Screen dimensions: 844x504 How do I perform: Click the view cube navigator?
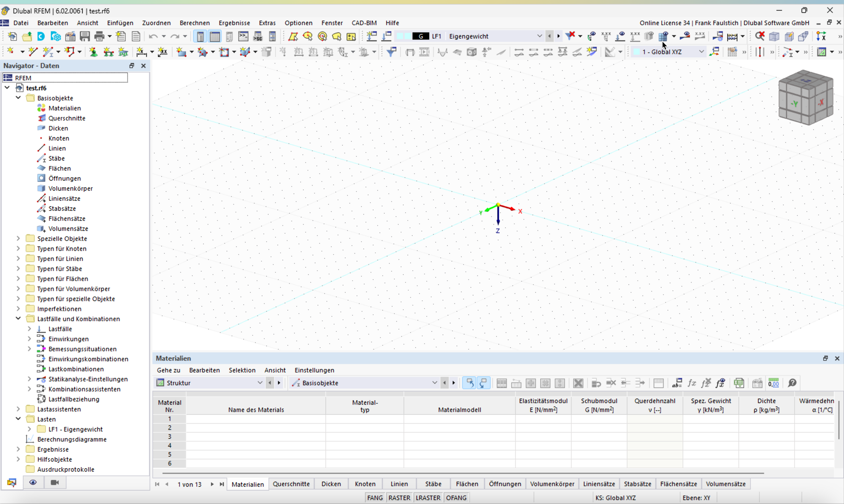[806, 97]
